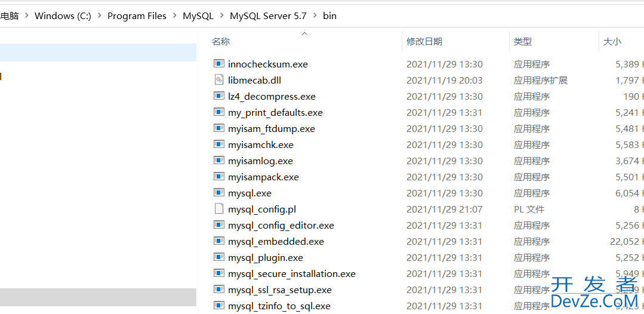This screenshot has height=314, width=644.
Task: Click the mysql.exe file icon
Action: [219, 193]
